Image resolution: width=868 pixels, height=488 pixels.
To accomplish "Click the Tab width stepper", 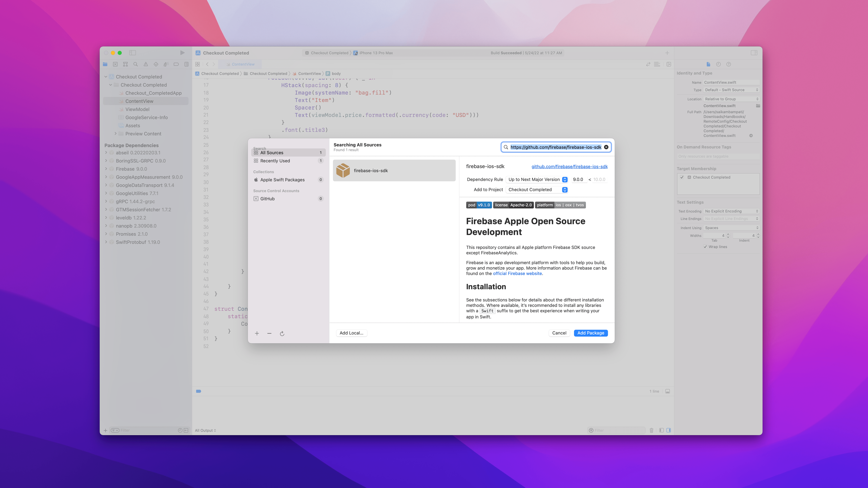I will tap(728, 236).
